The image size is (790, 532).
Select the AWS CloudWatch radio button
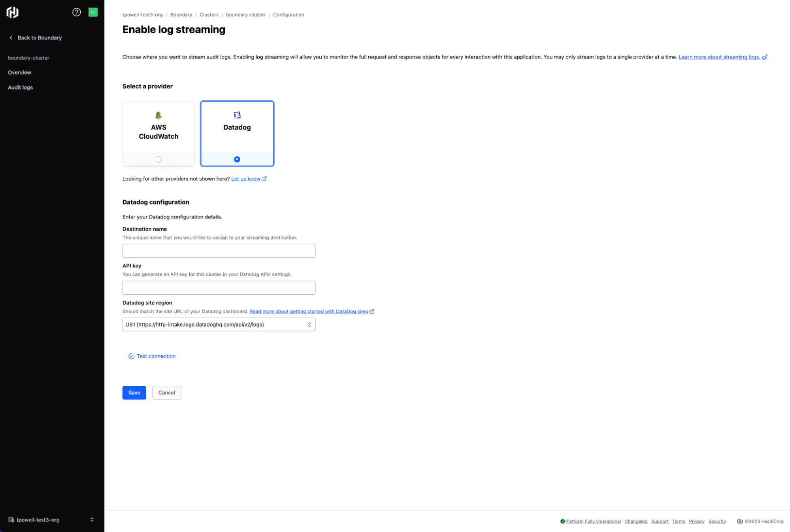pos(158,159)
